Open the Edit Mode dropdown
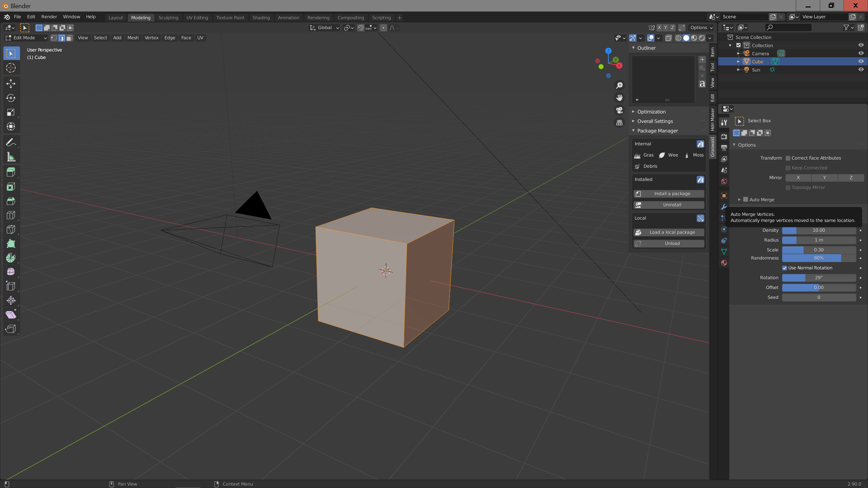868x488 pixels. (x=26, y=38)
